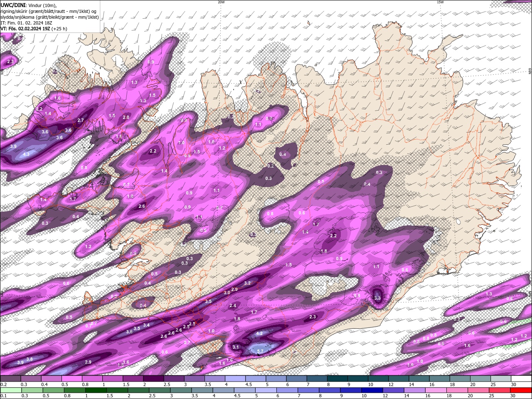Click the pink rain-legend swatch labeled 16
532x399 pixels.
click(x=436, y=390)
